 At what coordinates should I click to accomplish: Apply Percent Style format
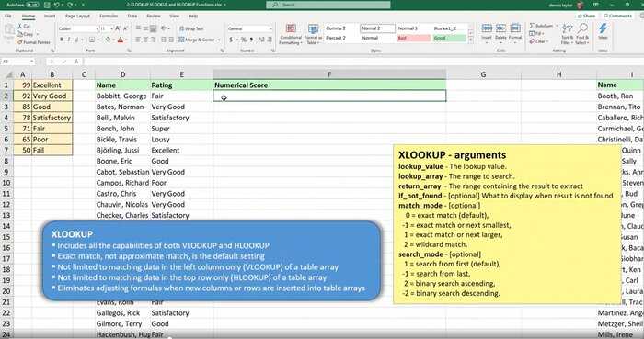pos(244,40)
